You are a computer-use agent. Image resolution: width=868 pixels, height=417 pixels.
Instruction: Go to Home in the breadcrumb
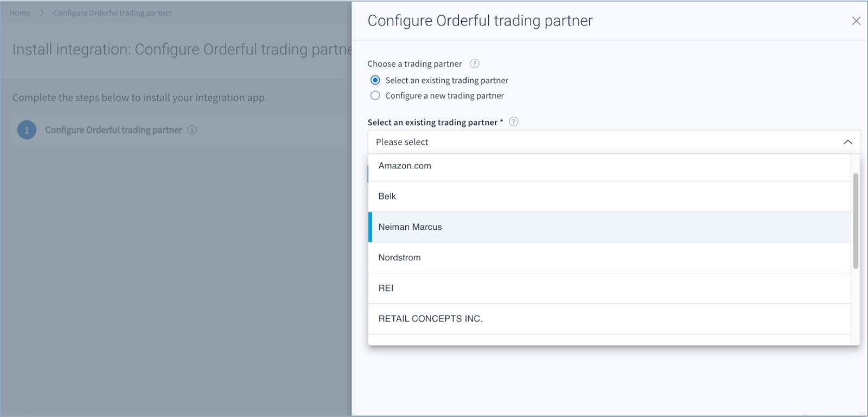pos(20,13)
